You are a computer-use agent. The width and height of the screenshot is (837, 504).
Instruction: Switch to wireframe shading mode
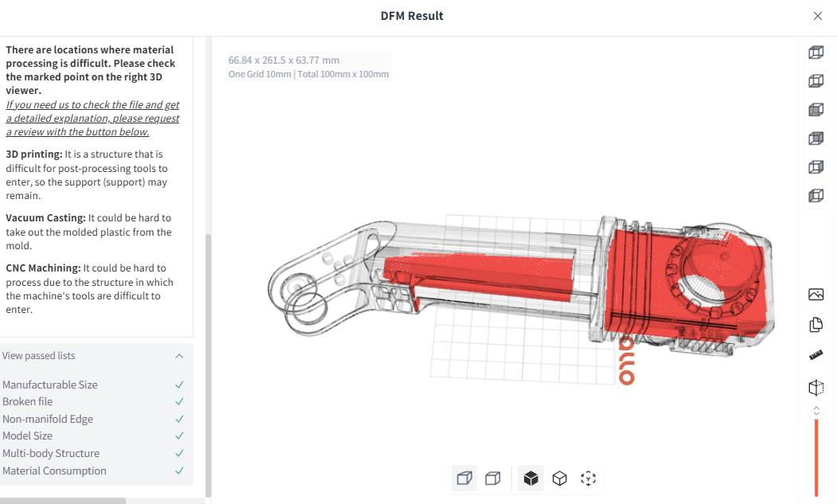[559, 478]
